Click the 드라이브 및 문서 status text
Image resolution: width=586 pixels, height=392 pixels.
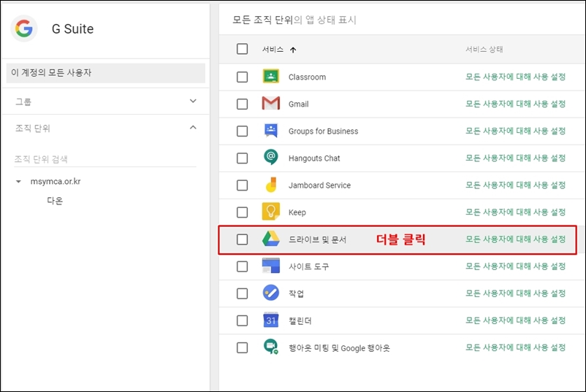(515, 239)
